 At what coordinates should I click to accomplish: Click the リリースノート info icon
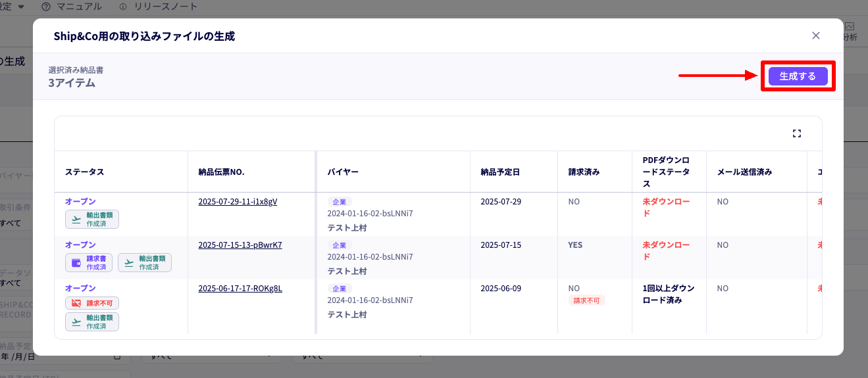pos(123,7)
